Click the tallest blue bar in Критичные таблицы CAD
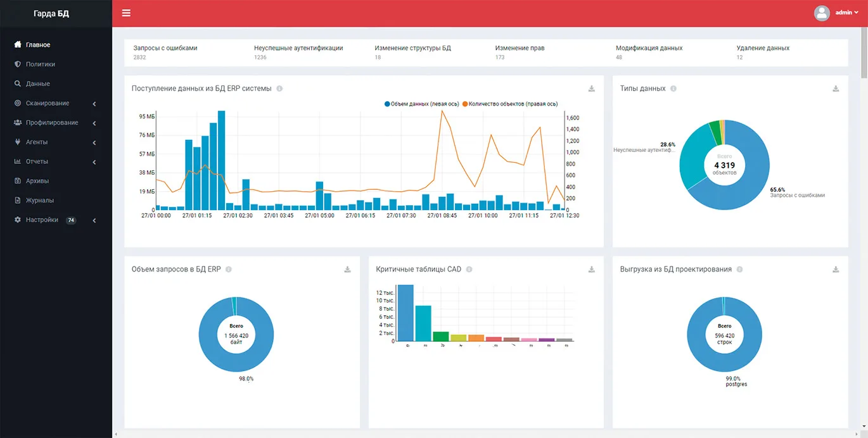 pos(405,313)
